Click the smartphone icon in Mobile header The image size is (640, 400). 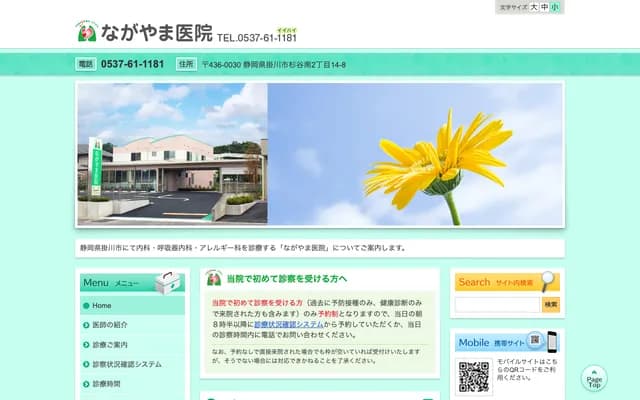click(552, 342)
